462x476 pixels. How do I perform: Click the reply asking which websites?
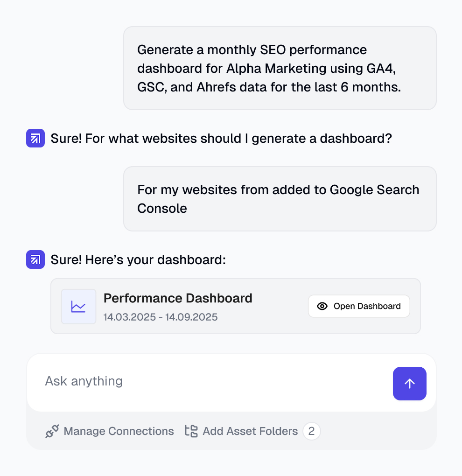221,139
